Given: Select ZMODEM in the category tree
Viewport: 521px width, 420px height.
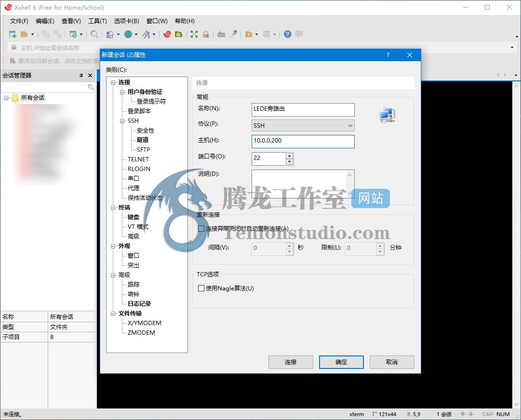Looking at the screenshot, I should pyautogui.click(x=141, y=333).
